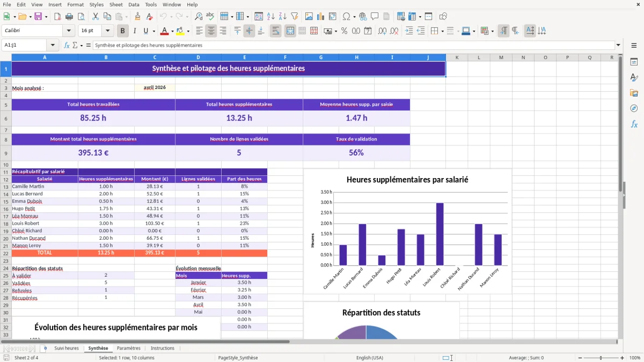Image resolution: width=644 pixels, height=362 pixels.
Task: Toggle Align Left
Action: (x=199, y=31)
